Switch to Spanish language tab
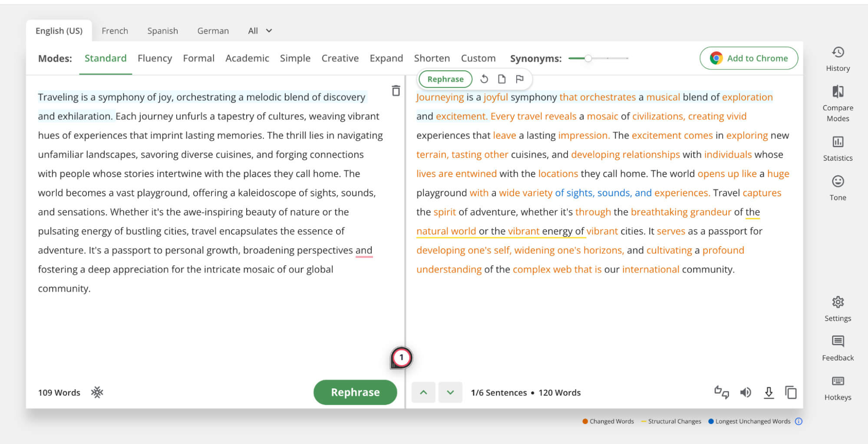Image resolution: width=868 pixels, height=444 pixels. pos(162,31)
